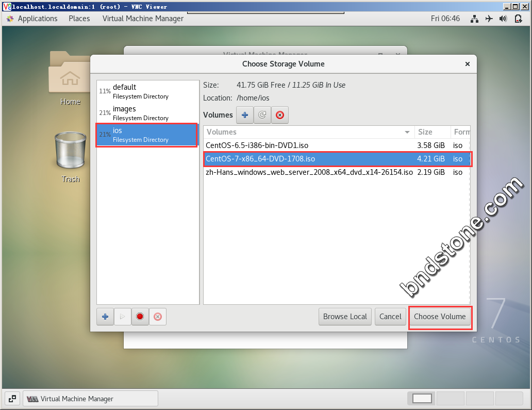Add a new volume with plus icon

click(x=245, y=115)
